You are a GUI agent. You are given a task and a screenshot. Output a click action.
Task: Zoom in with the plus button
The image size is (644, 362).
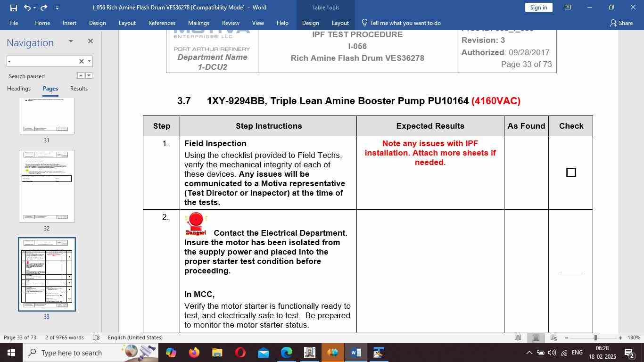point(620,337)
